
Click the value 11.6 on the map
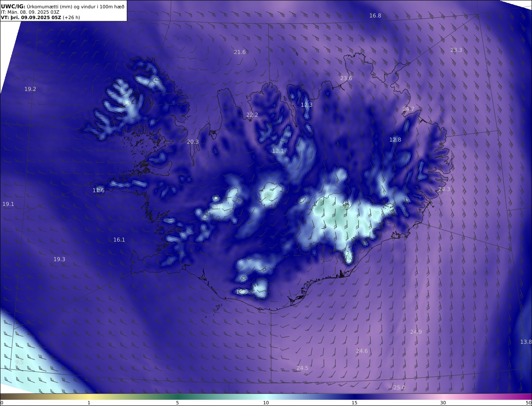click(x=99, y=190)
